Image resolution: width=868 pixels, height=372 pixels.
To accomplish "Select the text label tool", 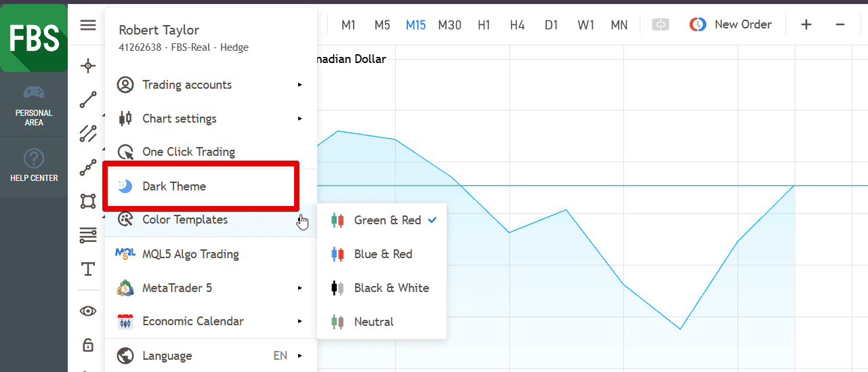I will point(88,269).
